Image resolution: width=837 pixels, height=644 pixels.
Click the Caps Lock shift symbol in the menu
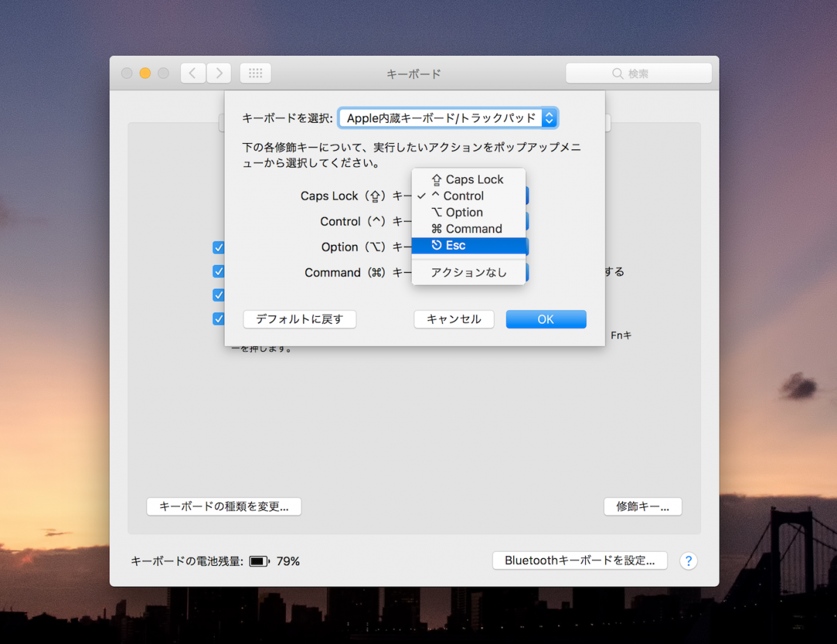pyautogui.click(x=436, y=179)
